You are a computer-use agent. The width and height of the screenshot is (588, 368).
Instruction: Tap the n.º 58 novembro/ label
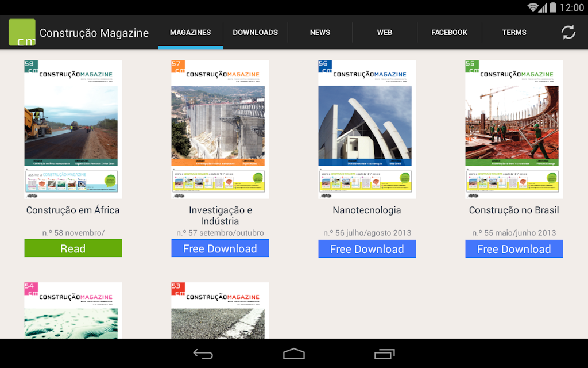click(x=73, y=233)
